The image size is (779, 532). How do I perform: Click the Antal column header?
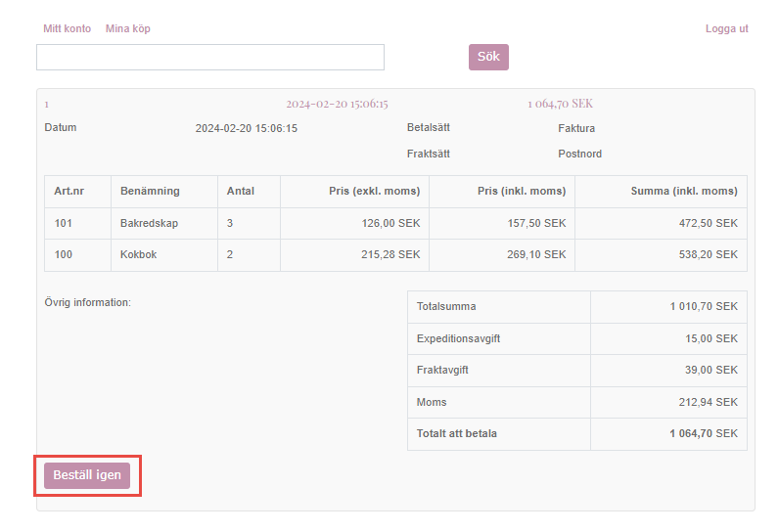click(241, 192)
